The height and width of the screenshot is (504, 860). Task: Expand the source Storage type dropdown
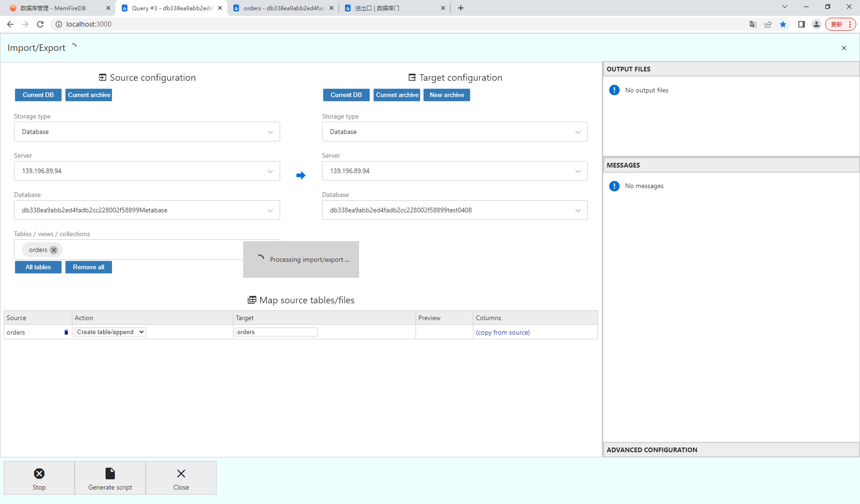click(147, 132)
